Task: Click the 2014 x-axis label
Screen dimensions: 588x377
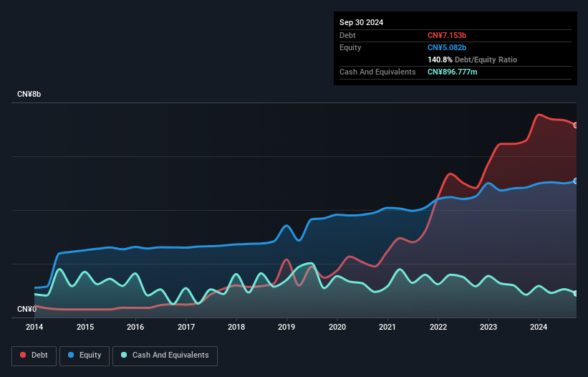Action: pyautogui.click(x=34, y=327)
